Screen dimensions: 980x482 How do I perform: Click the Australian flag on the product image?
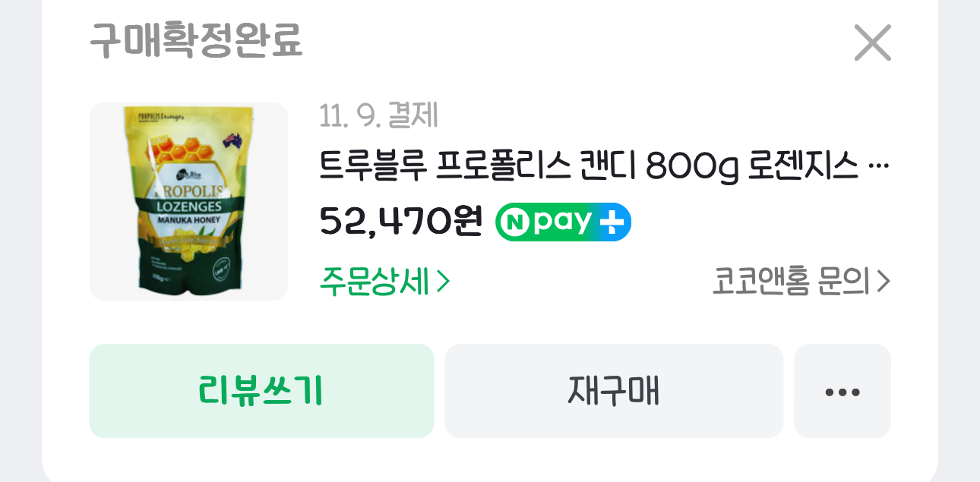231,140
